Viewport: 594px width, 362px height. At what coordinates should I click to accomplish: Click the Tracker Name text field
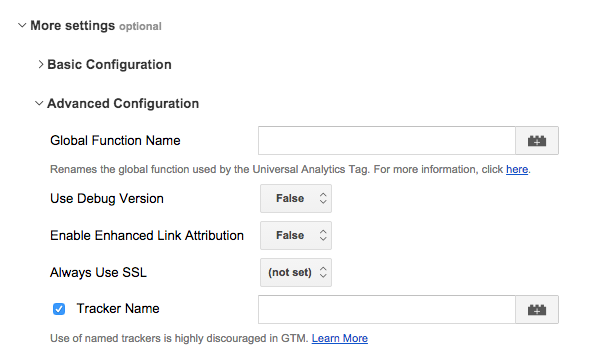point(387,309)
